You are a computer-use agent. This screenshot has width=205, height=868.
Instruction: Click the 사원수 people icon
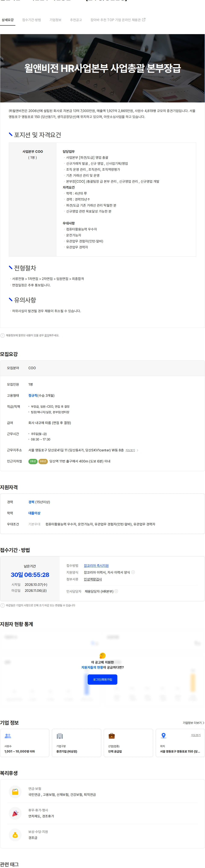(x=8, y=736)
